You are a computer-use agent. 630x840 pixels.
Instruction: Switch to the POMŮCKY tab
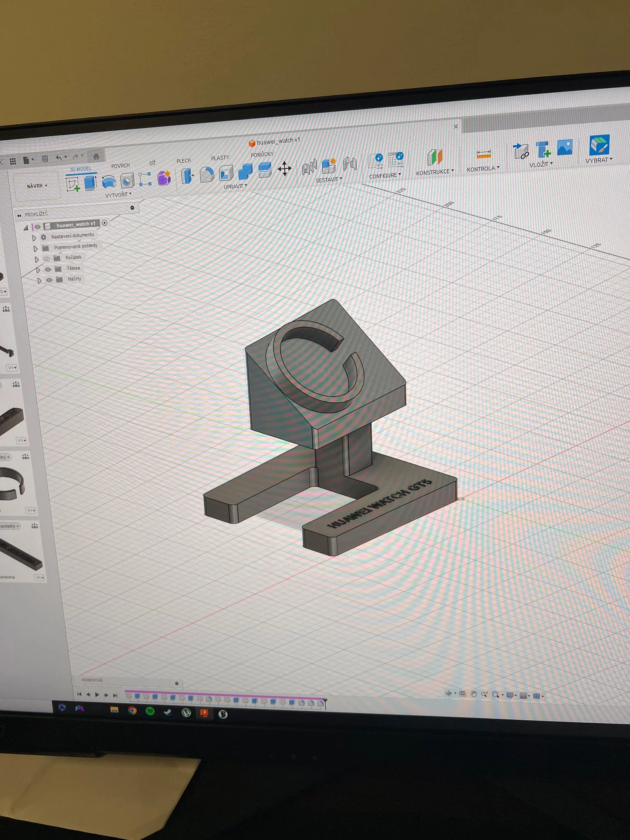point(262,155)
